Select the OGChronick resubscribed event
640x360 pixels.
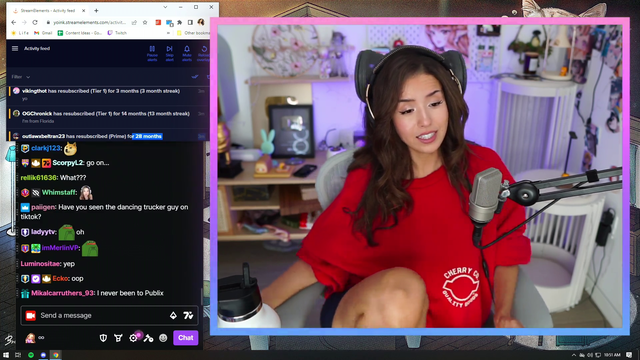point(108,117)
